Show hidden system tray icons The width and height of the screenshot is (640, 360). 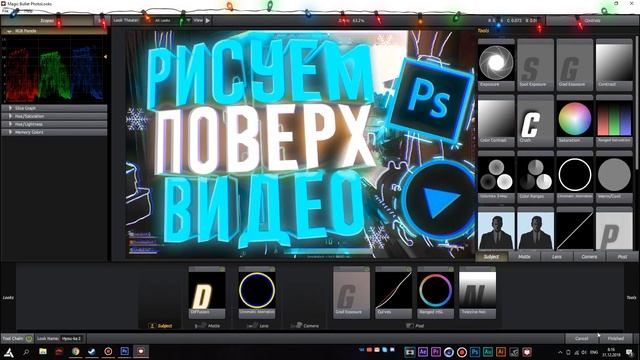tap(560, 352)
